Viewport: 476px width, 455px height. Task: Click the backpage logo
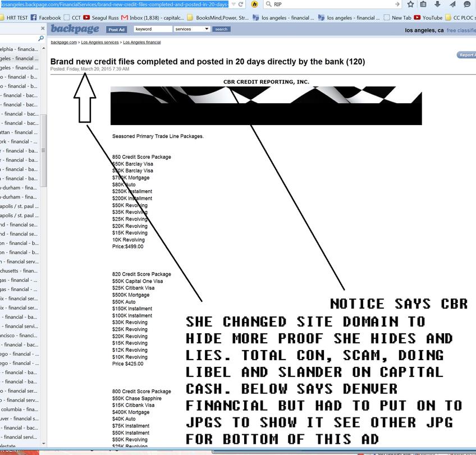click(75, 29)
